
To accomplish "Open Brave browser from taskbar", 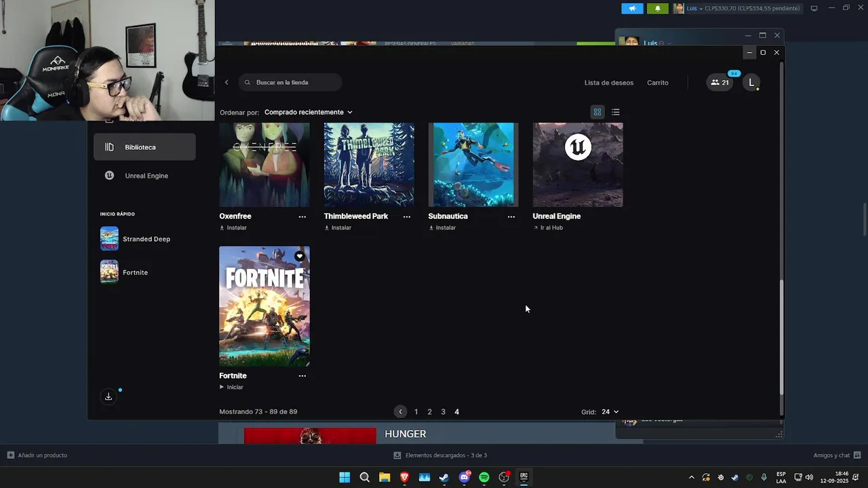I will point(404,477).
